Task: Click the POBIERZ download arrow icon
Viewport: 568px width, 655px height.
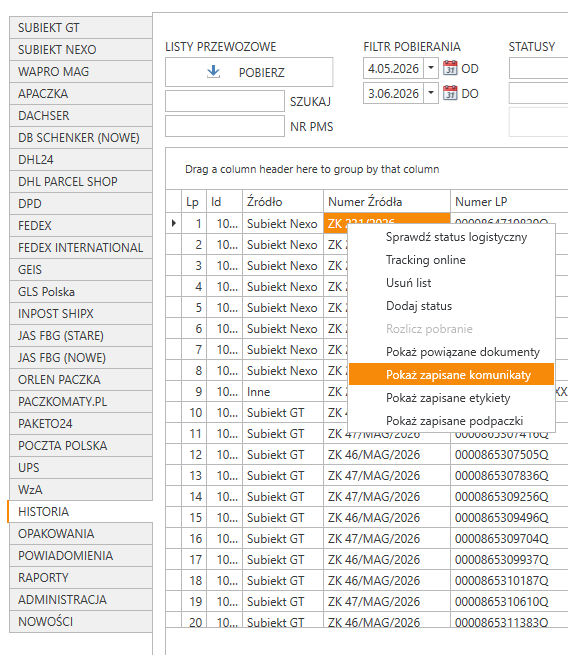Action: point(213,71)
